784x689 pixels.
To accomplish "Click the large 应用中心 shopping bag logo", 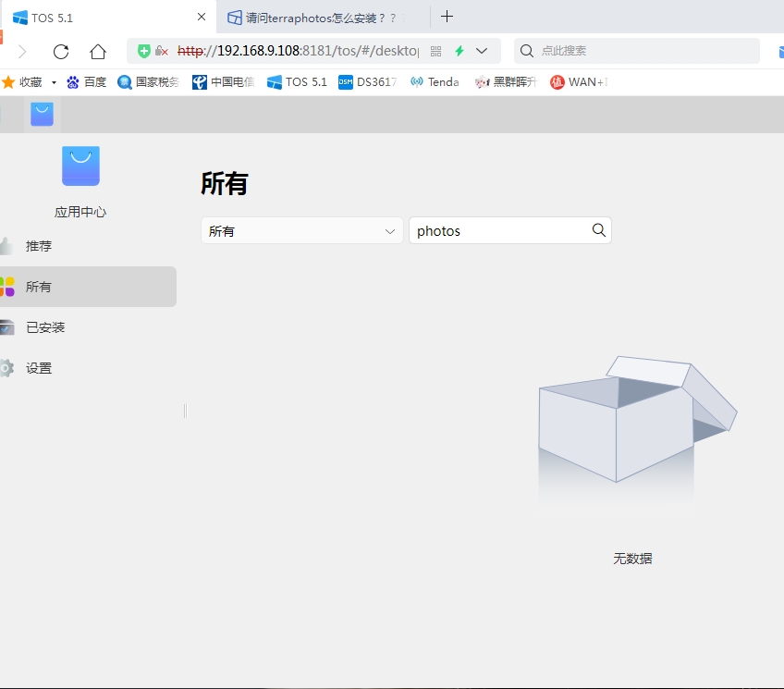I will point(80,166).
